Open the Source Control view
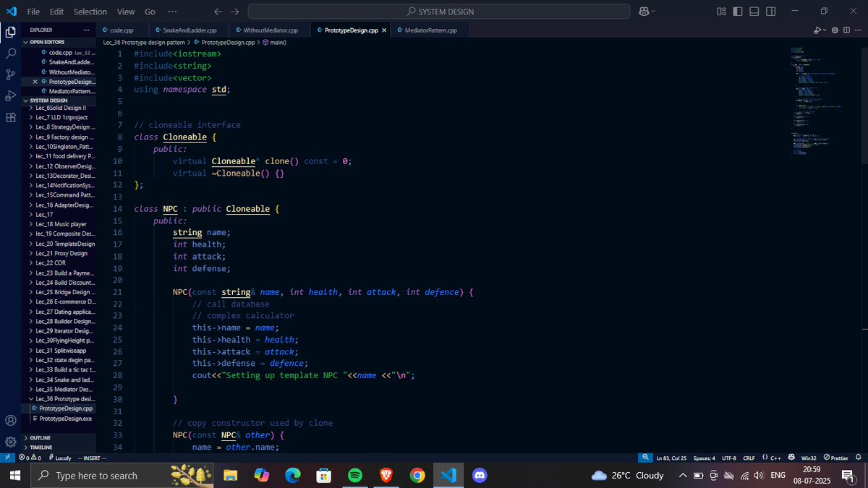The image size is (868, 488). [x=10, y=74]
